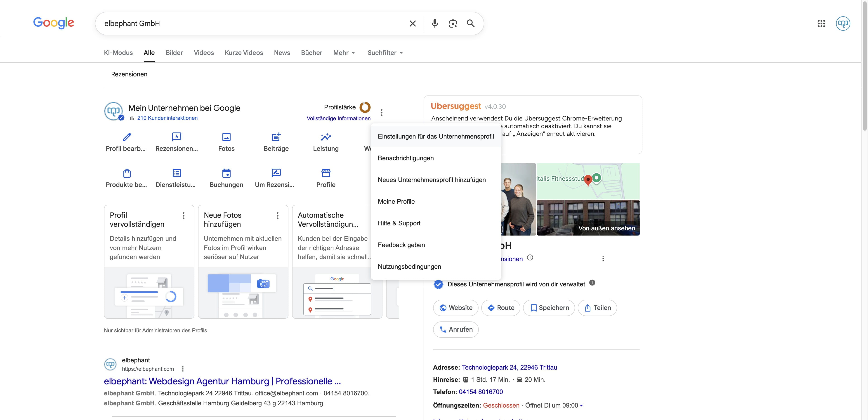
Task: Open the Dienstleistungen list icon
Action: pos(177,173)
